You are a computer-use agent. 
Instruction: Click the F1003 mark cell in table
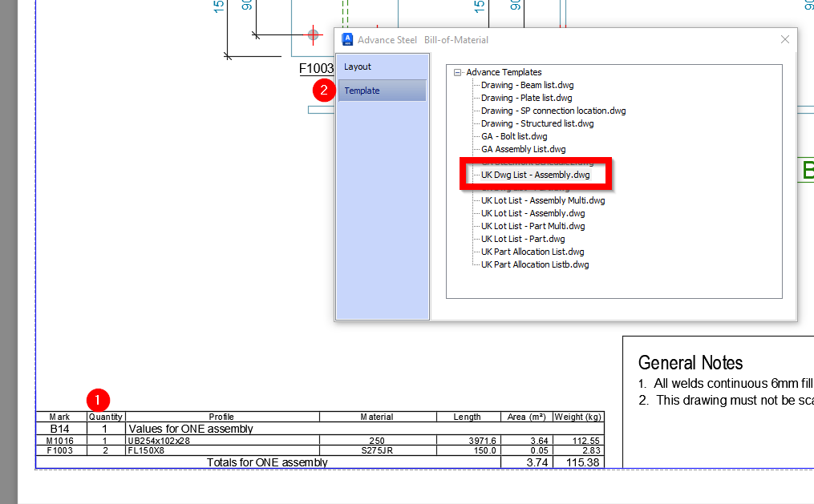59,450
